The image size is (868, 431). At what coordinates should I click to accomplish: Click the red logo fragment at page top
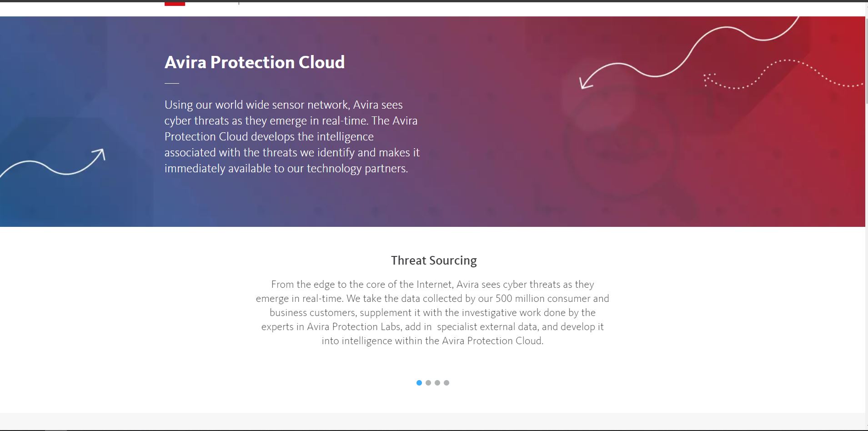tap(175, 3)
